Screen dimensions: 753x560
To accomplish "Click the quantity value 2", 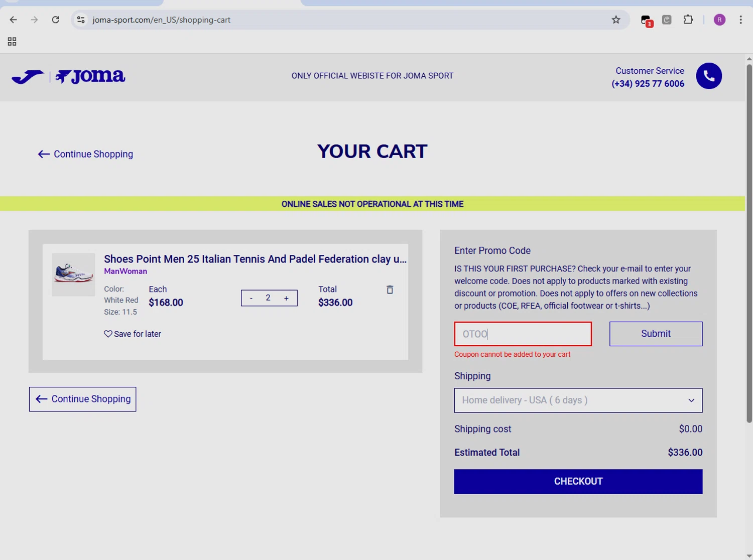I will (x=268, y=298).
